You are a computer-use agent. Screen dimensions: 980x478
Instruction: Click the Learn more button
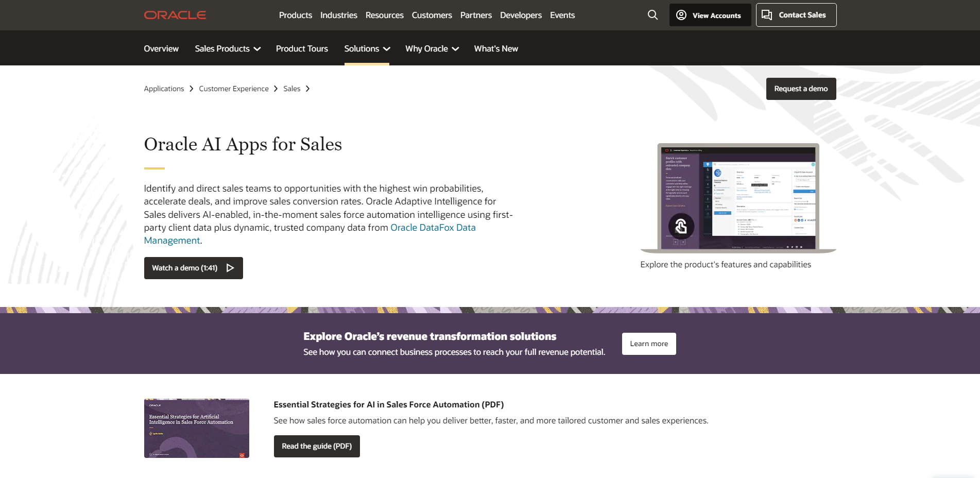(649, 344)
